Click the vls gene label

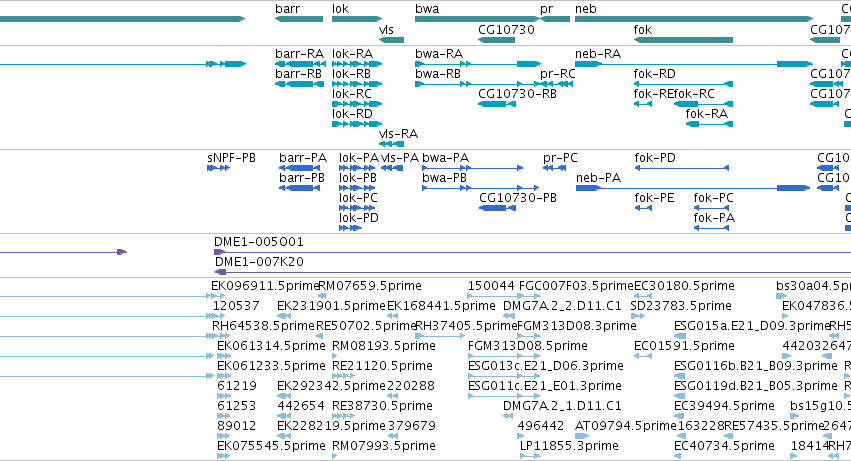coord(386,30)
